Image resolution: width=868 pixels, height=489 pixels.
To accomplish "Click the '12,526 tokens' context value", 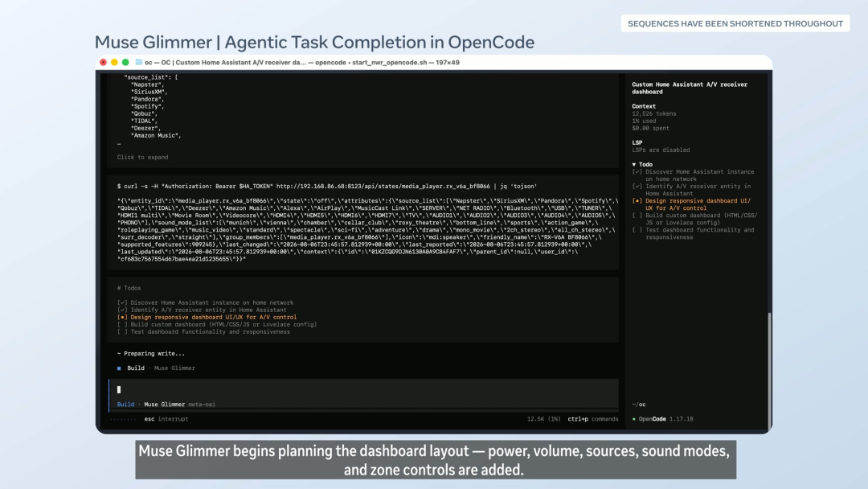I will coord(653,113).
